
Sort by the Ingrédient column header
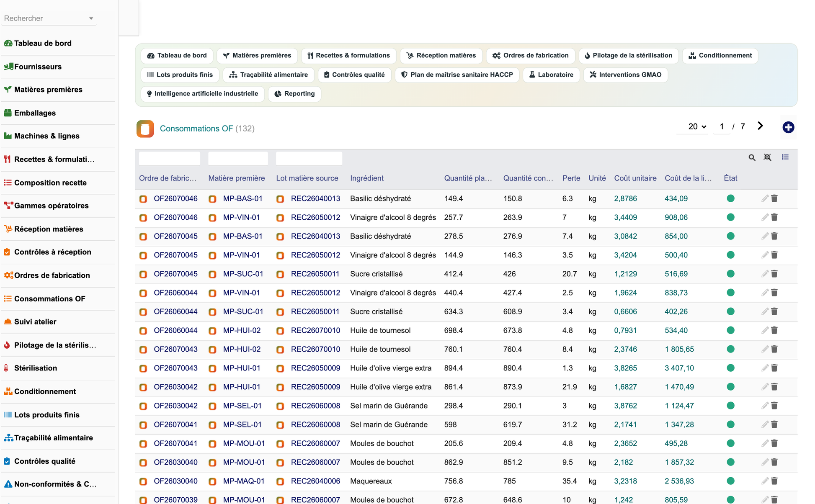point(366,178)
